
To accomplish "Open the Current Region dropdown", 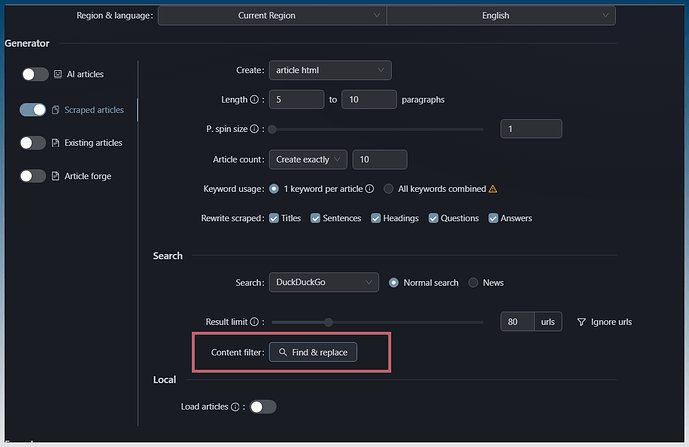I will pyautogui.click(x=272, y=16).
